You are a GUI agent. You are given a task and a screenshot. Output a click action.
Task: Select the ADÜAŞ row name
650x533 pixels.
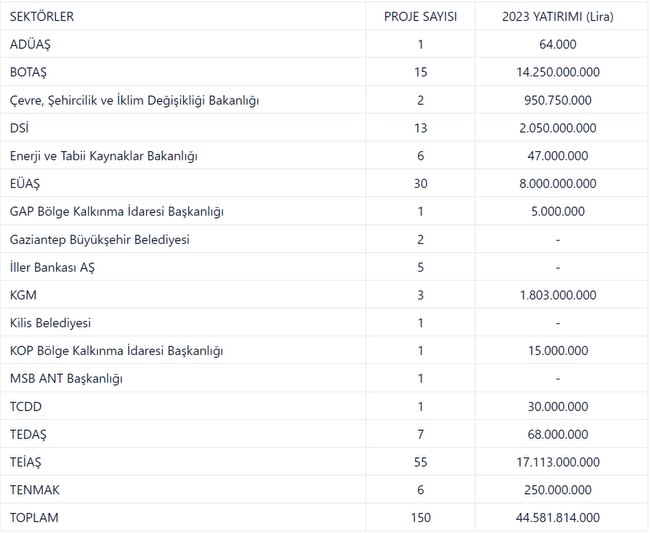coord(30,44)
